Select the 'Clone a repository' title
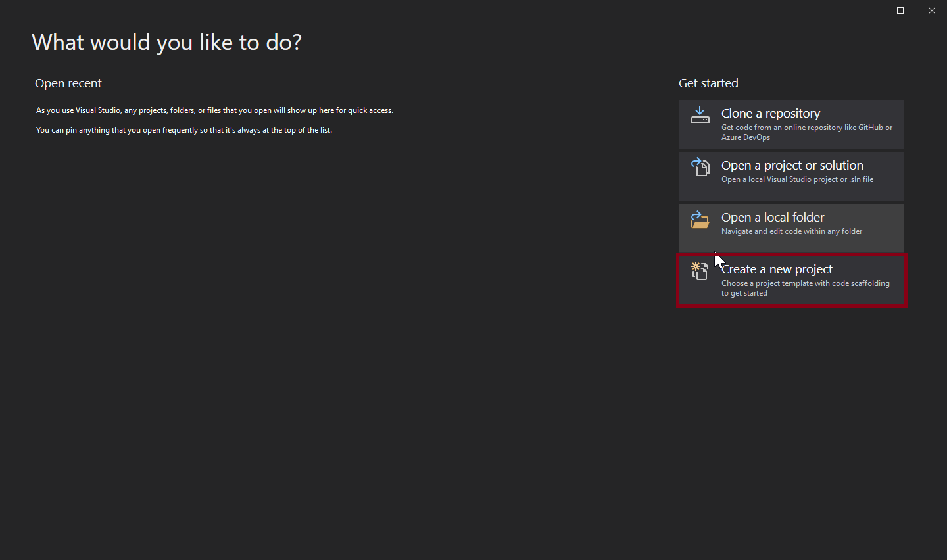Screen dimensions: 947x560 point(770,114)
